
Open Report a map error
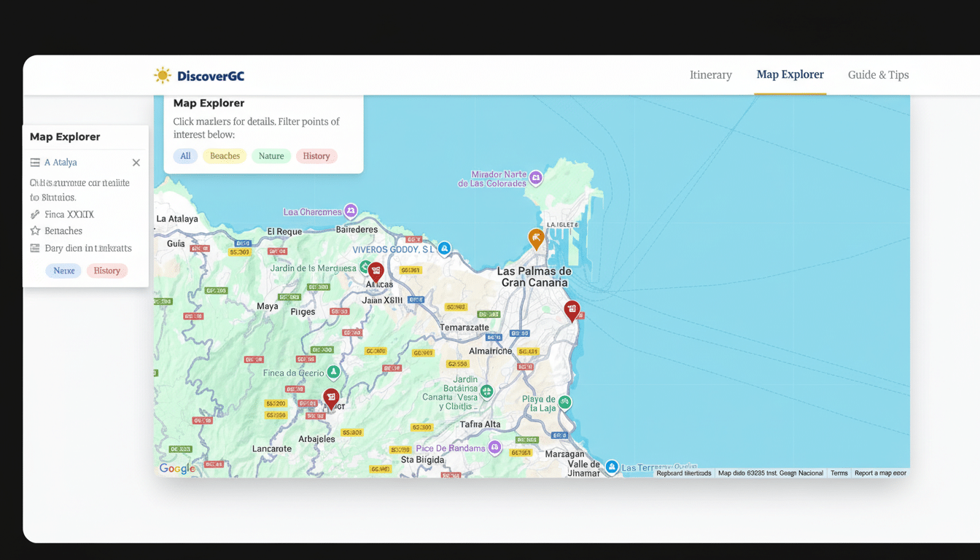[880, 472]
